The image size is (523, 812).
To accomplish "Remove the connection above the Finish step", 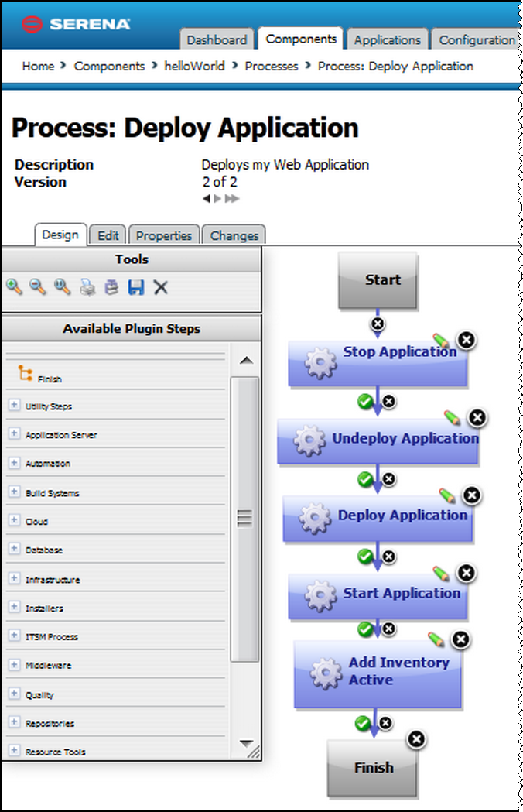I will pos(386,722).
